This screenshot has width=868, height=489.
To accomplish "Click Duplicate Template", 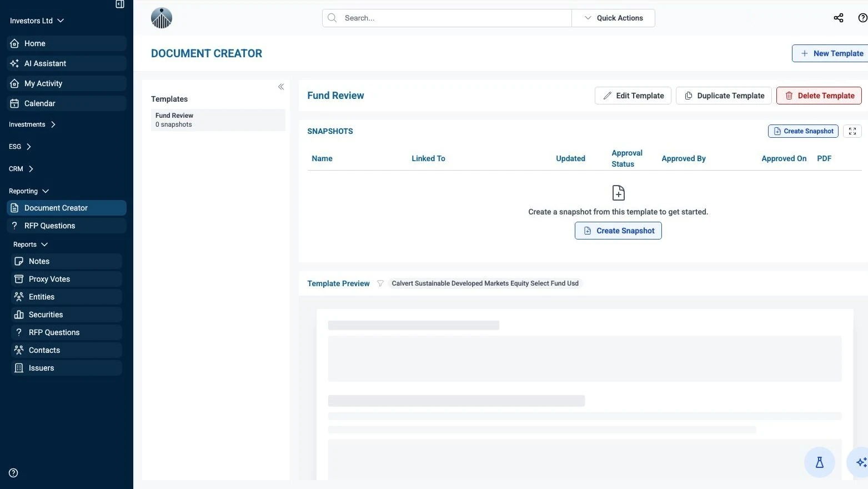I will (x=724, y=96).
